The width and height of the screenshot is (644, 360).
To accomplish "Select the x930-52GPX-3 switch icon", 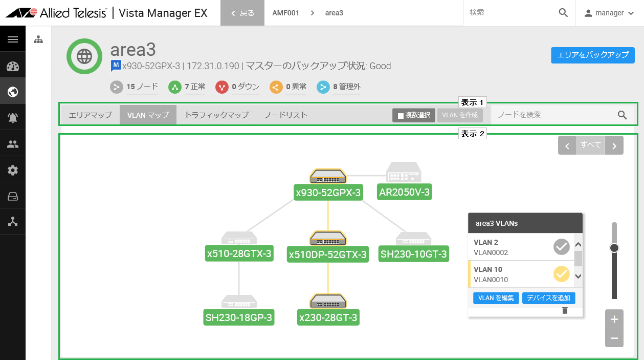I will [328, 176].
